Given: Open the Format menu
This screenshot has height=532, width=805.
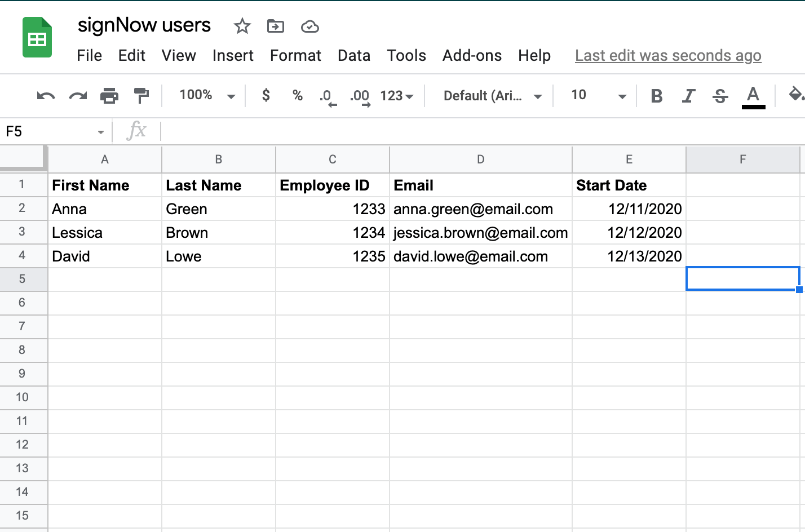Looking at the screenshot, I should pos(295,55).
